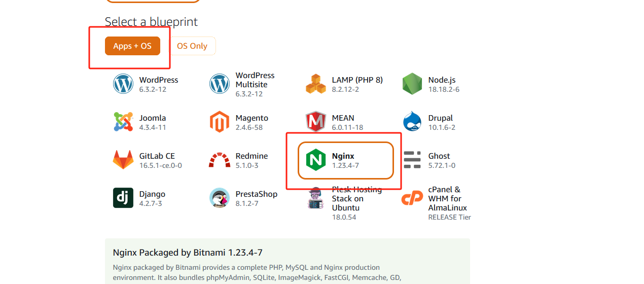
Task: Click the Ghost blueprint label
Action: coord(439,156)
